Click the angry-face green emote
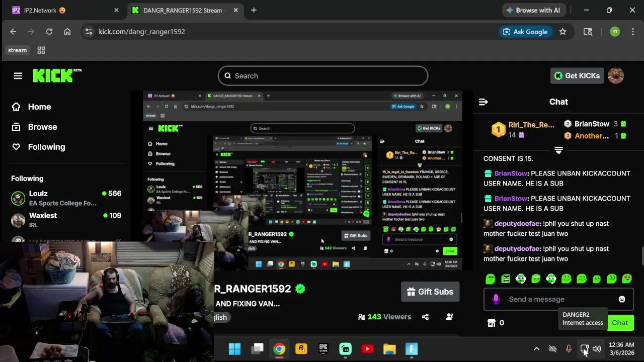This screenshot has height=362, width=644. pyautogui.click(x=506, y=279)
